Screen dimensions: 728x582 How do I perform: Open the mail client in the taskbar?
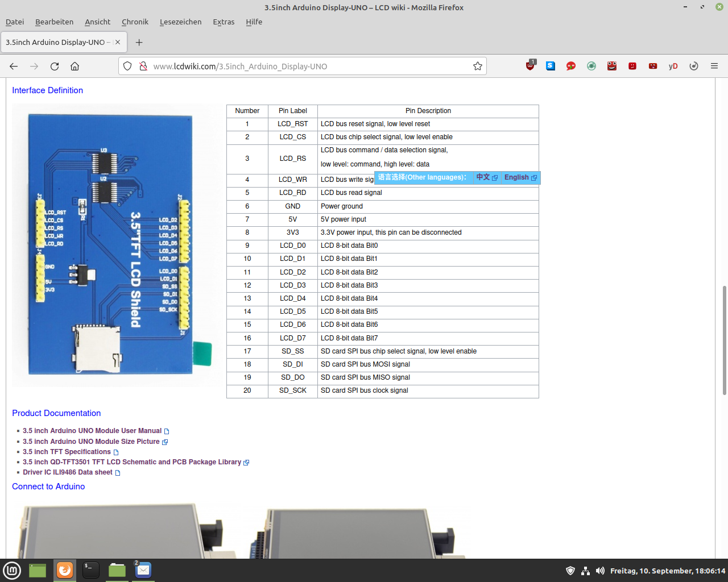[x=143, y=570]
